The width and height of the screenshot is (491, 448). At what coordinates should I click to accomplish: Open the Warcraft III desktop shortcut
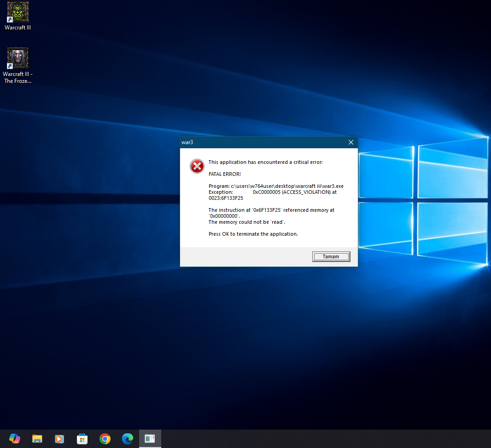pyautogui.click(x=18, y=16)
